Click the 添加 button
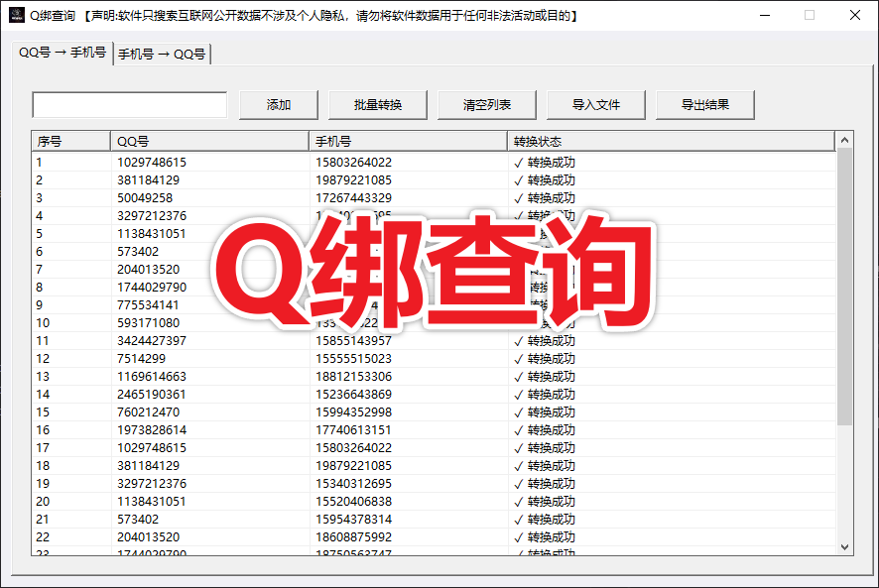The width and height of the screenshot is (879, 588). point(278,103)
